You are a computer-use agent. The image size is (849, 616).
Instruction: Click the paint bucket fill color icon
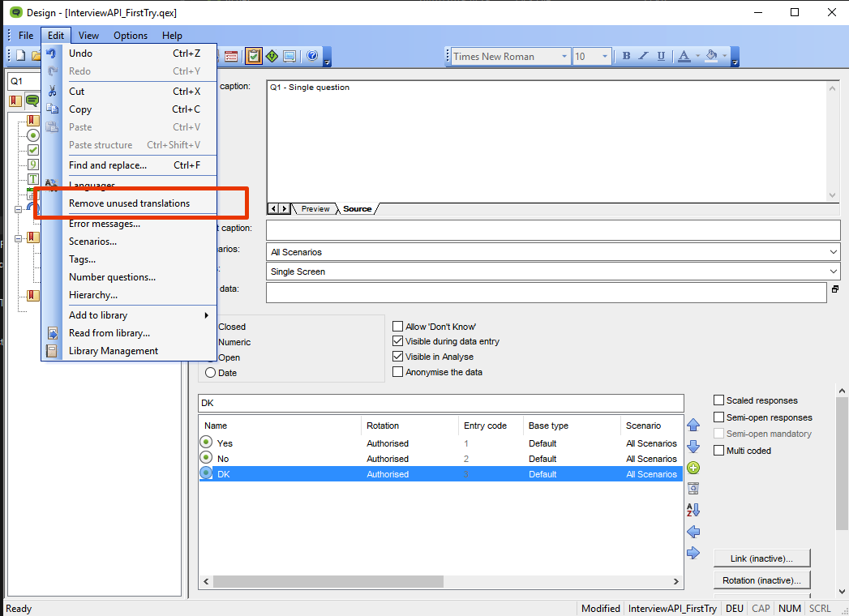[711, 56]
